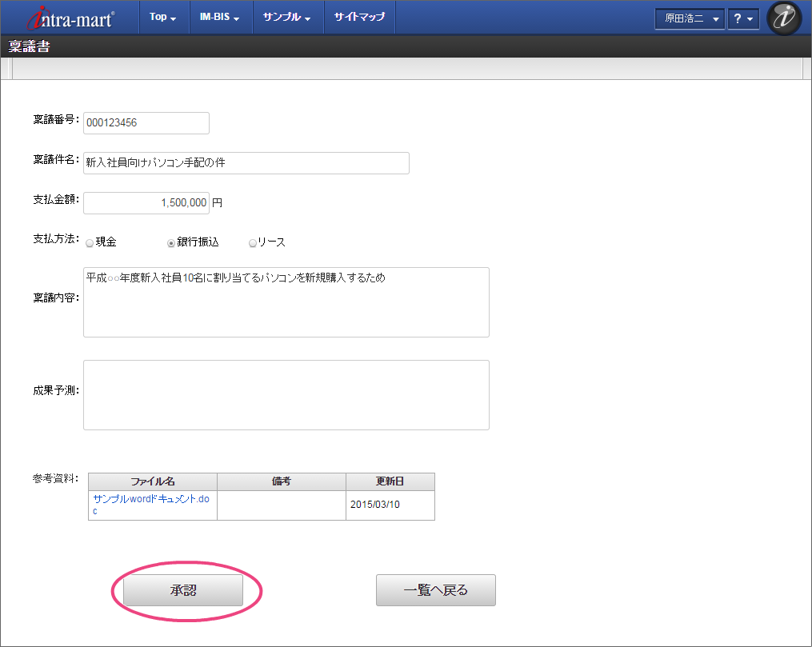The width and height of the screenshot is (812, 647).
Task: Click the 一覧へ戻る button
Action: pos(435,591)
